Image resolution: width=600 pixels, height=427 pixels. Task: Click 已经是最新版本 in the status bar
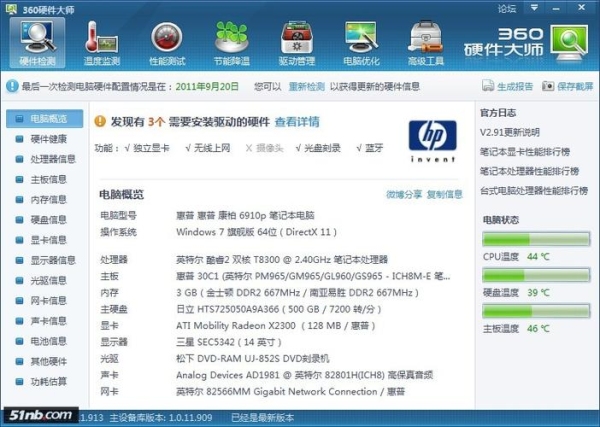(x=262, y=417)
